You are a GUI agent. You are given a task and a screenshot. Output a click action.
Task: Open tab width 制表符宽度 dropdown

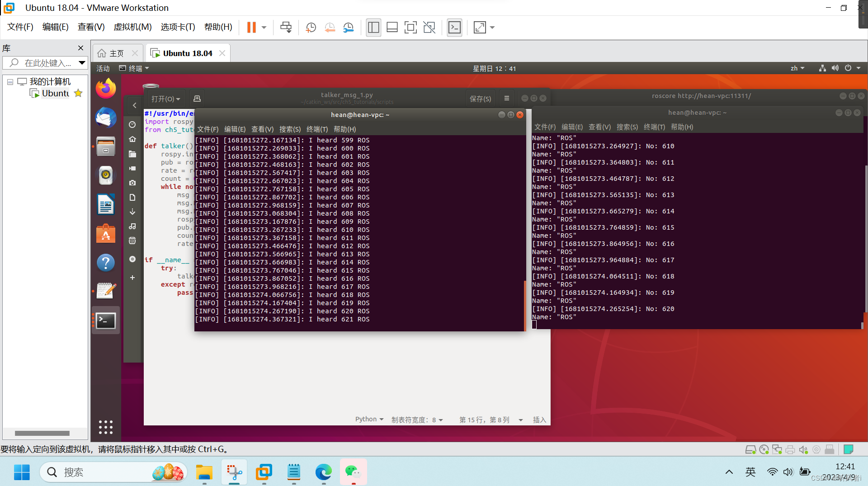coord(417,420)
